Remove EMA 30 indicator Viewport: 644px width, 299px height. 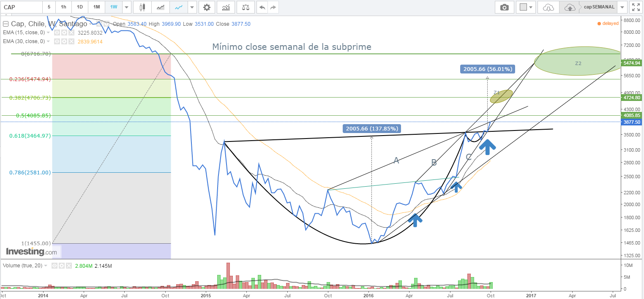click(x=71, y=41)
